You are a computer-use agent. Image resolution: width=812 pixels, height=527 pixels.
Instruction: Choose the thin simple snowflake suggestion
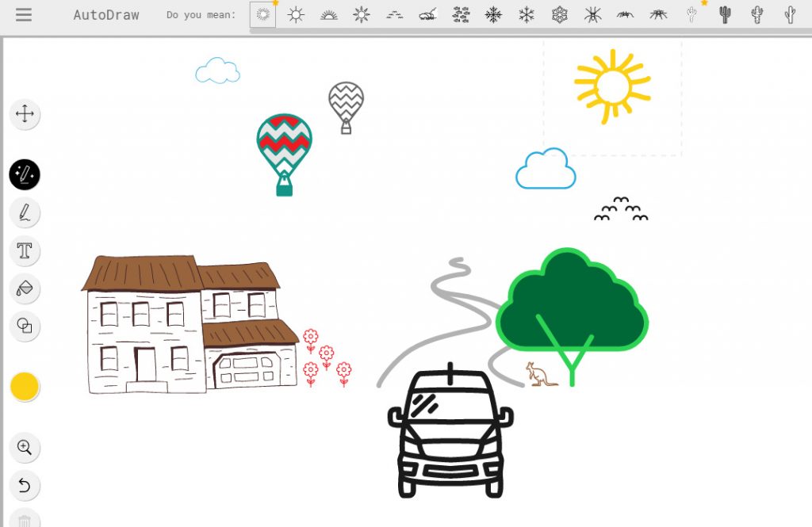527,15
